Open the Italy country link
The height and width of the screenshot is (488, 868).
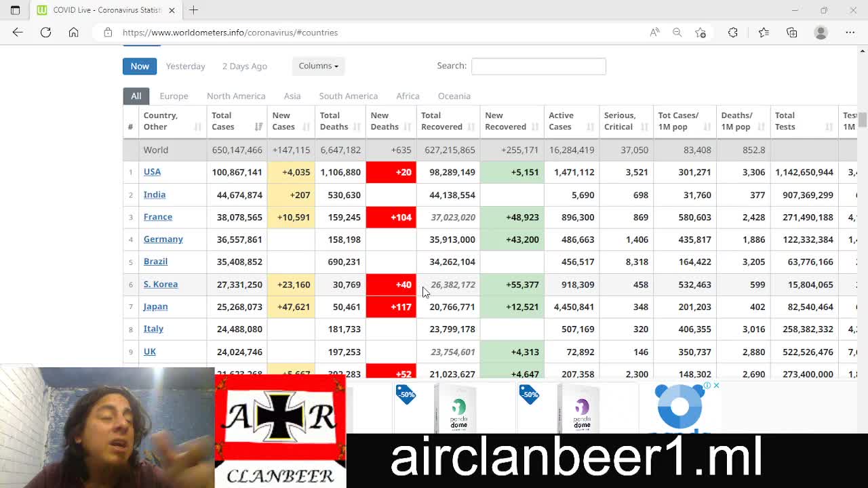pyautogui.click(x=153, y=329)
